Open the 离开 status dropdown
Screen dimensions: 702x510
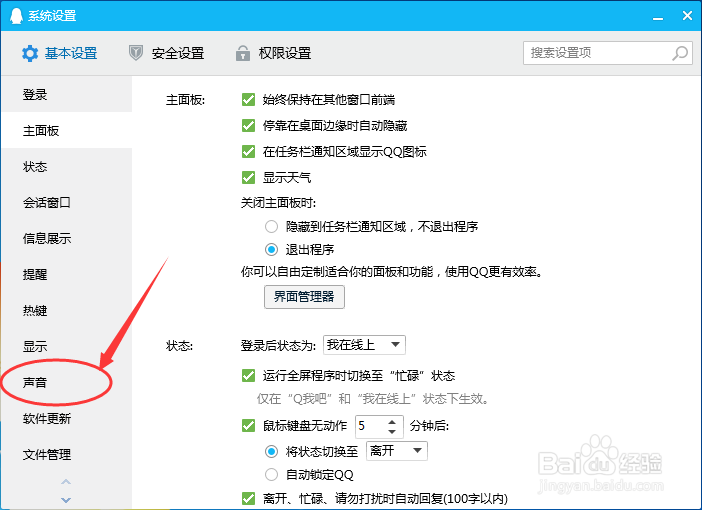click(x=397, y=450)
